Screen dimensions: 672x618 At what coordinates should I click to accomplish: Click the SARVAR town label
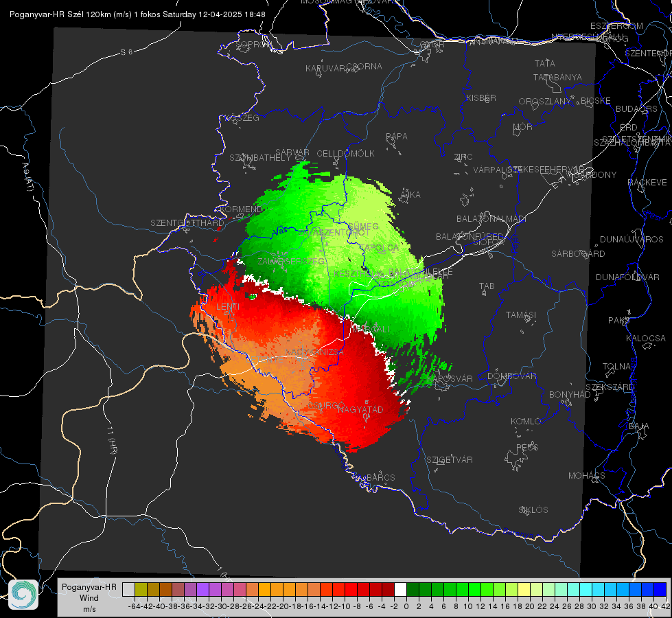(292, 152)
